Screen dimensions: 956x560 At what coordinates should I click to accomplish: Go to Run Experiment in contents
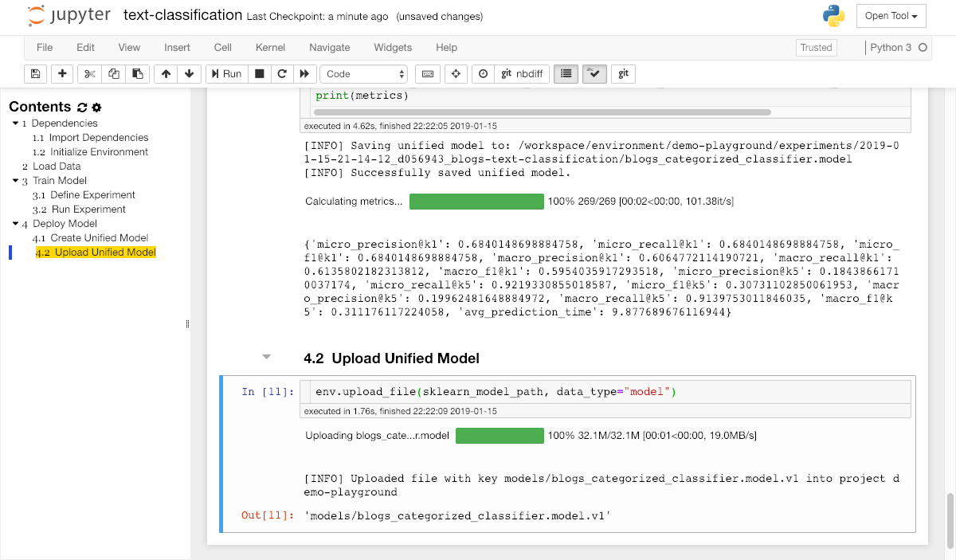pos(88,210)
